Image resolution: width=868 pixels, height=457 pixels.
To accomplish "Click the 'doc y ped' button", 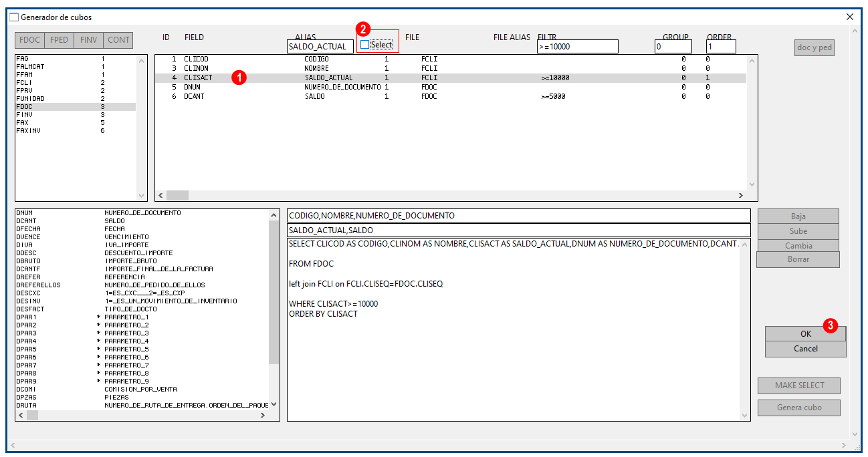I will [815, 47].
